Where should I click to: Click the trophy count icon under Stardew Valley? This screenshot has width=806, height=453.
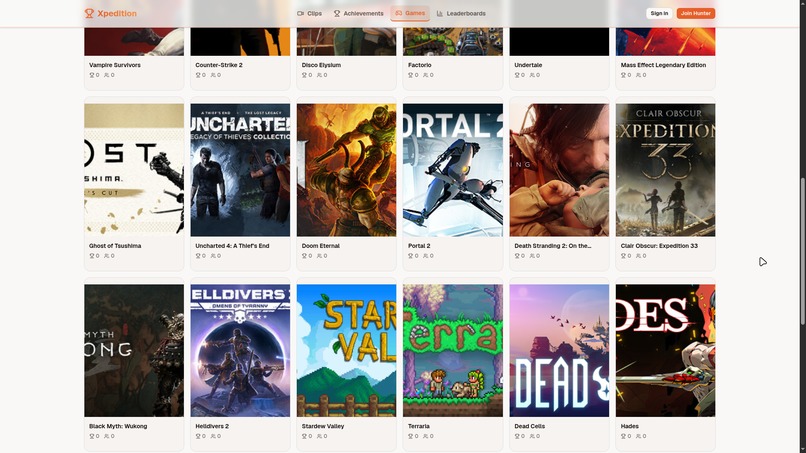tap(305, 436)
